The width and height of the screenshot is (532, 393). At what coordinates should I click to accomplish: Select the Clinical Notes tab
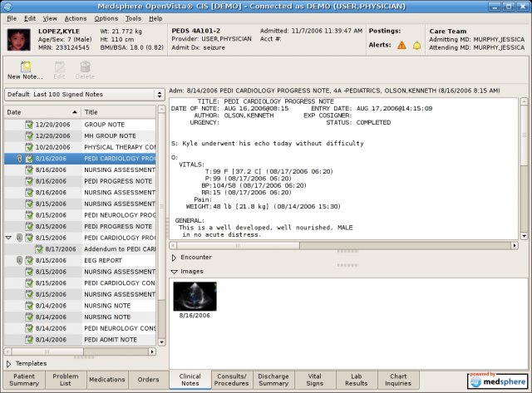pyautogui.click(x=190, y=380)
